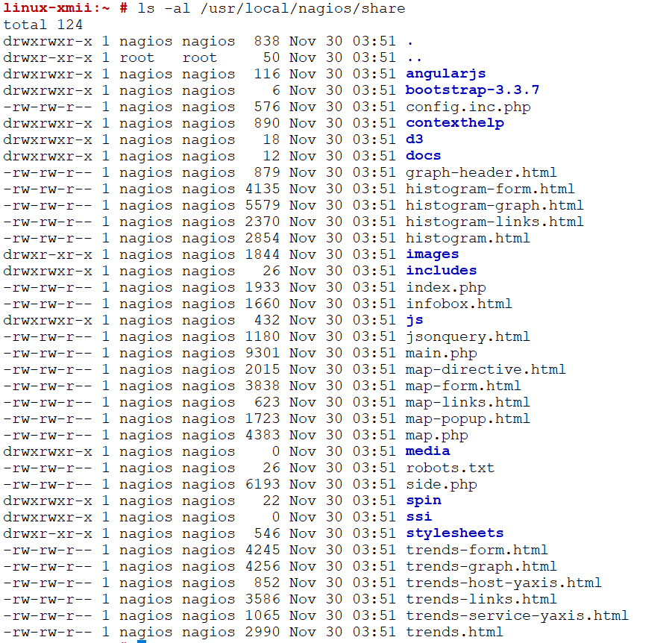Select the angularjs directory name
The height and width of the screenshot is (643, 672).
pyautogui.click(x=446, y=74)
